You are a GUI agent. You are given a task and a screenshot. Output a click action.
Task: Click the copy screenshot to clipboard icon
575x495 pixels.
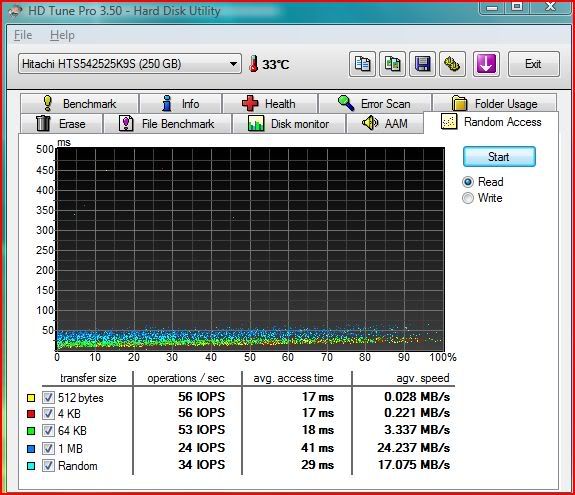tap(392, 64)
